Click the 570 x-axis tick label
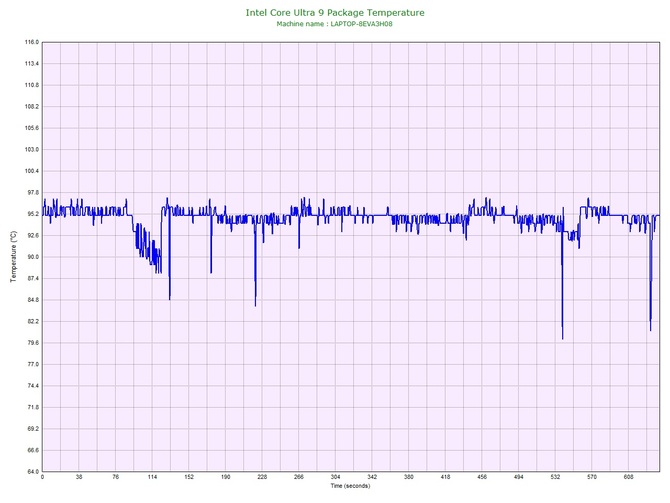670x503 pixels. click(592, 477)
